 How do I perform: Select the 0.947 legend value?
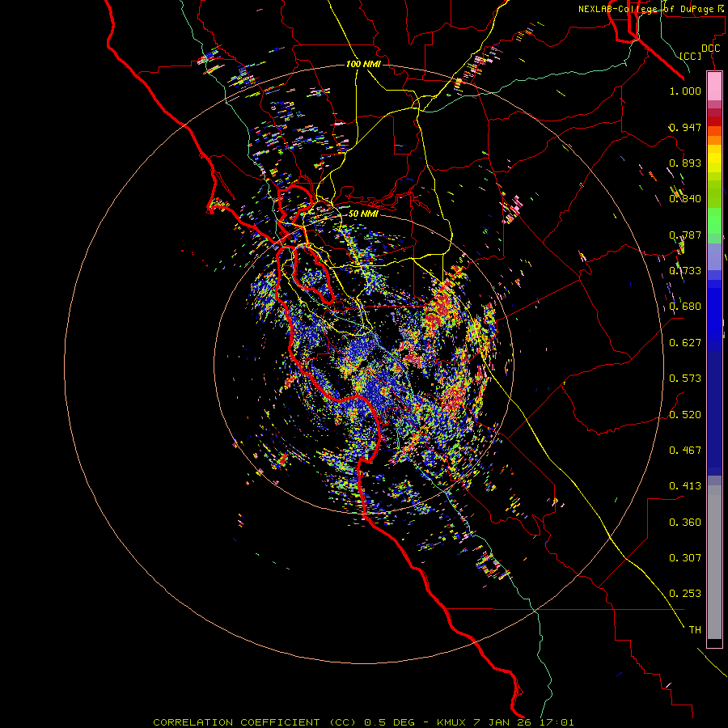[x=685, y=127]
